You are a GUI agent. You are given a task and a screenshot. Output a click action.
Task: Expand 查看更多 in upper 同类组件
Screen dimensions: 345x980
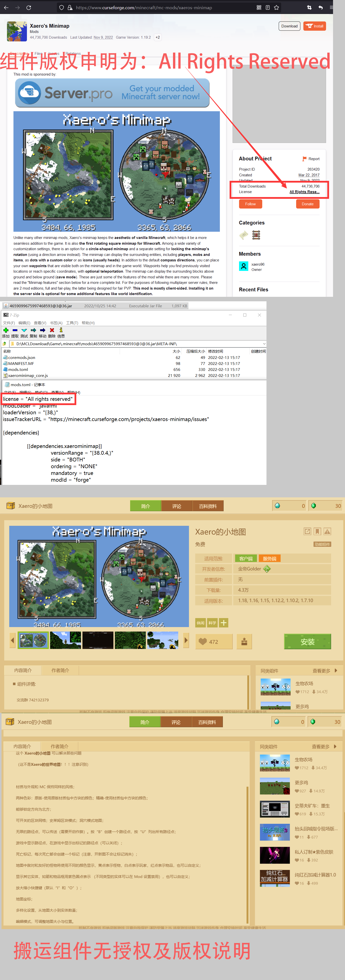[325, 671]
